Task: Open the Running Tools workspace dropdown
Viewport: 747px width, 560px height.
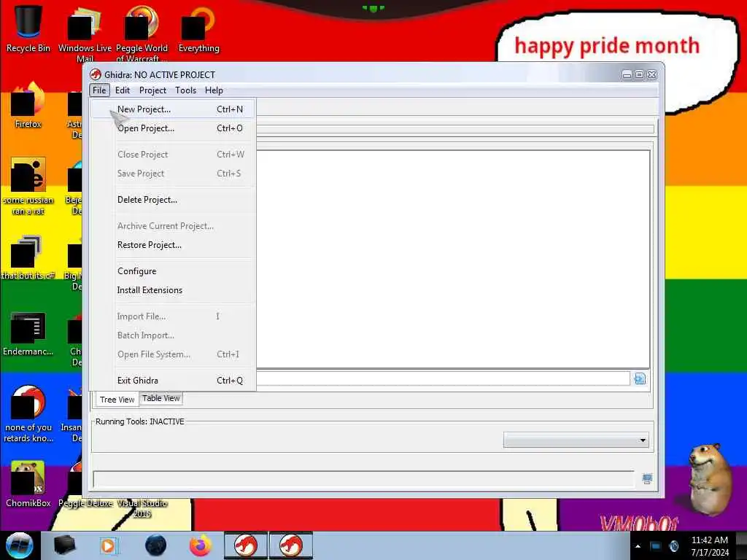Action: (576, 440)
